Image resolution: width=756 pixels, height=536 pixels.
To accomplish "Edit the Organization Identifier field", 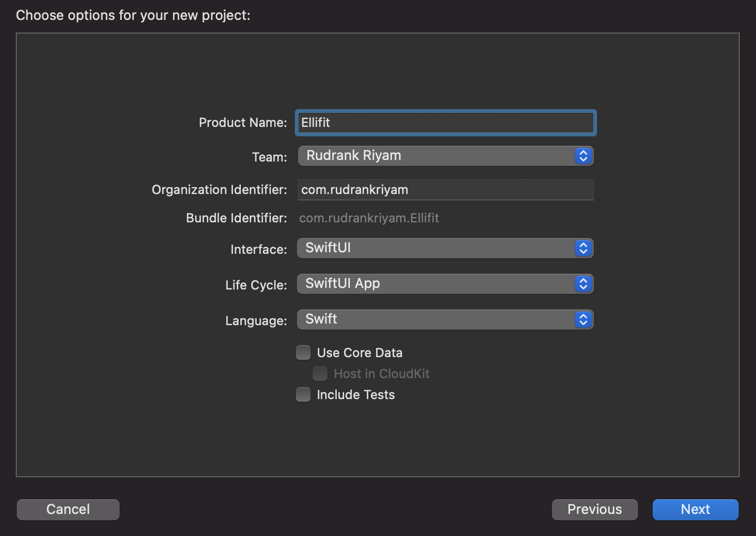I will click(x=445, y=190).
